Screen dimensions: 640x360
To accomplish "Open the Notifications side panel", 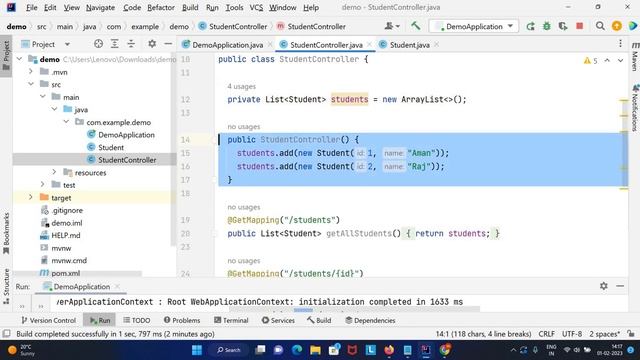I will tap(635, 108).
